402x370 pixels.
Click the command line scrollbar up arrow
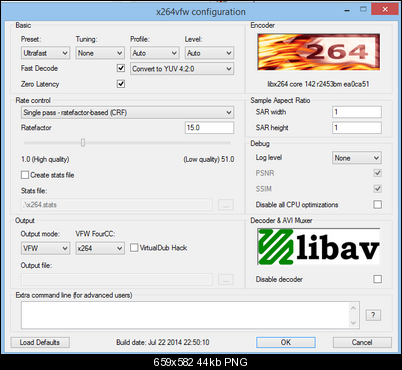point(353,308)
